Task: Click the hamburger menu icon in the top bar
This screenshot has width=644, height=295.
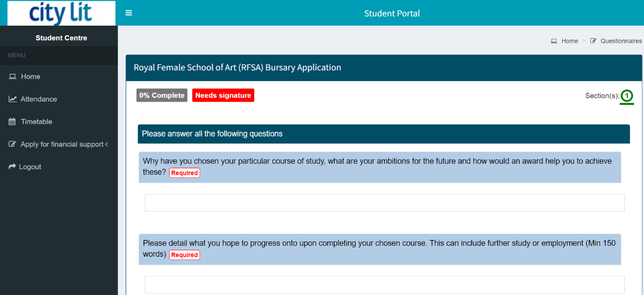Action: tap(129, 13)
